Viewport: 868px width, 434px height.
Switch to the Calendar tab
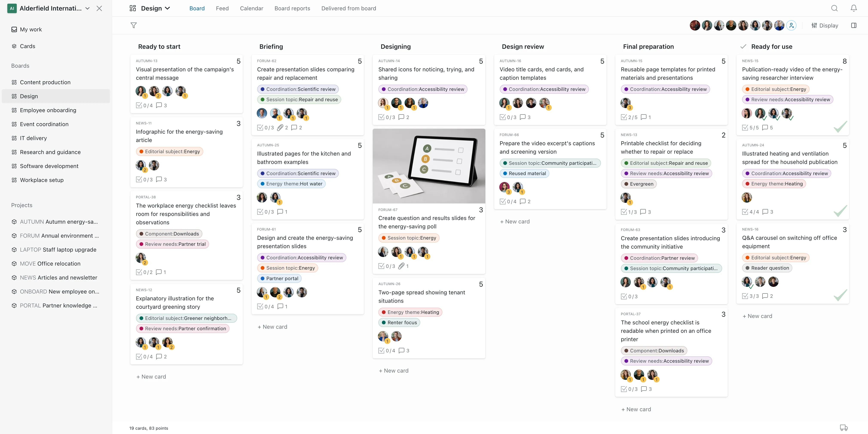click(251, 8)
